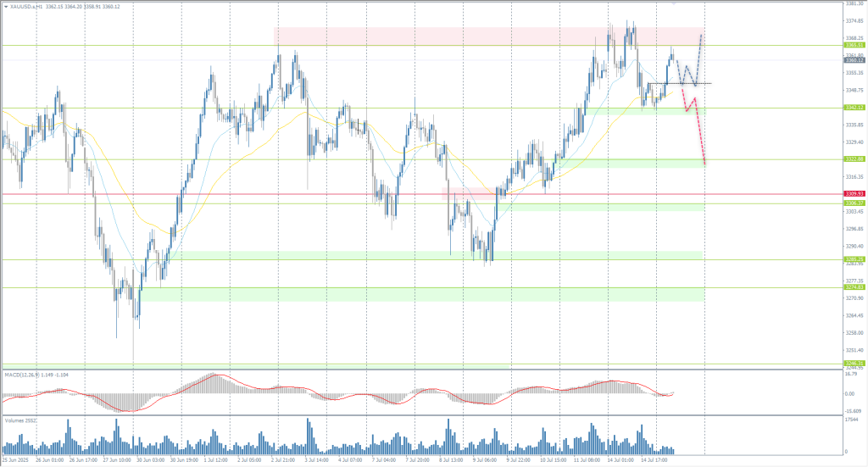Click the pink resistance zone rectangle at top

tap(424, 36)
